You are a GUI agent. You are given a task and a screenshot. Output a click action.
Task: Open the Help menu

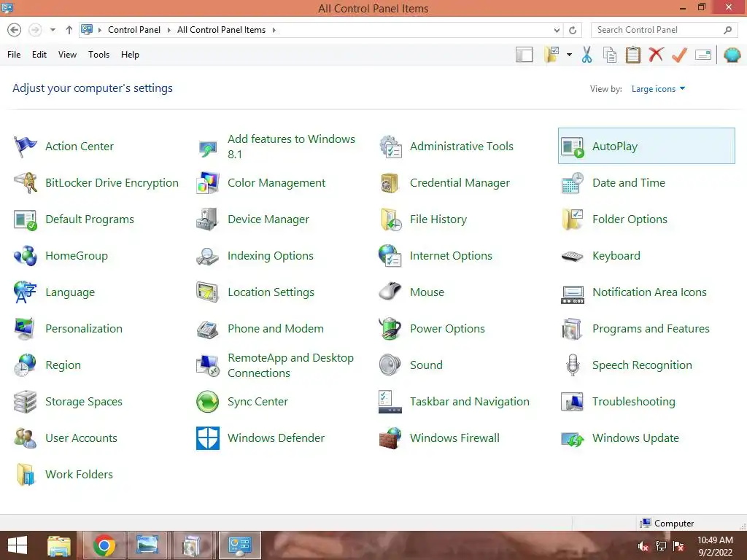click(130, 55)
